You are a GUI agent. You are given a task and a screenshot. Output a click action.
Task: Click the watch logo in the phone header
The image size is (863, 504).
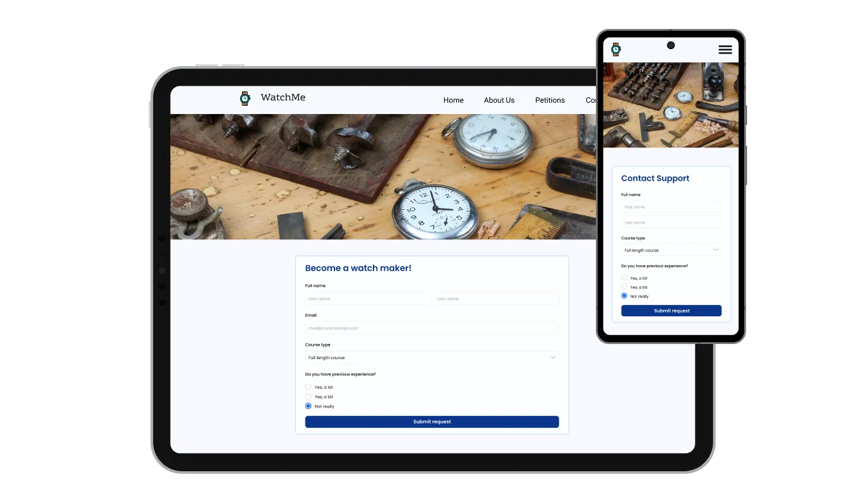pyautogui.click(x=616, y=50)
